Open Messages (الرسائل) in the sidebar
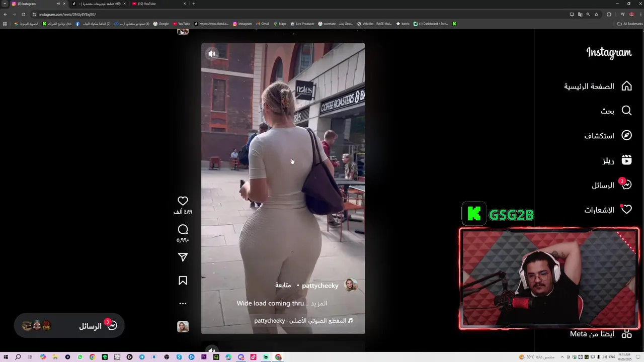The width and height of the screenshot is (644, 362). (611, 185)
